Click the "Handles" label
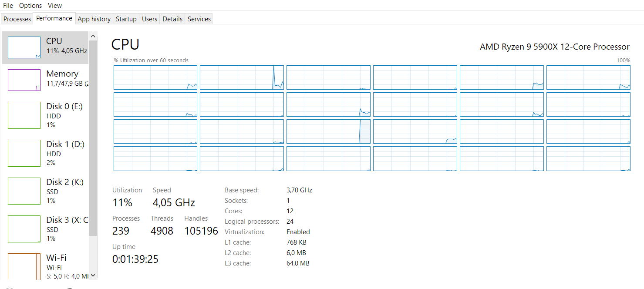 [x=196, y=218]
